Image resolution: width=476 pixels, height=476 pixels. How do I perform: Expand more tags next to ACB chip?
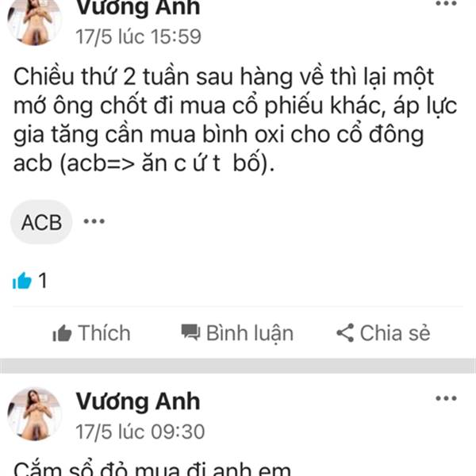click(x=94, y=221)
